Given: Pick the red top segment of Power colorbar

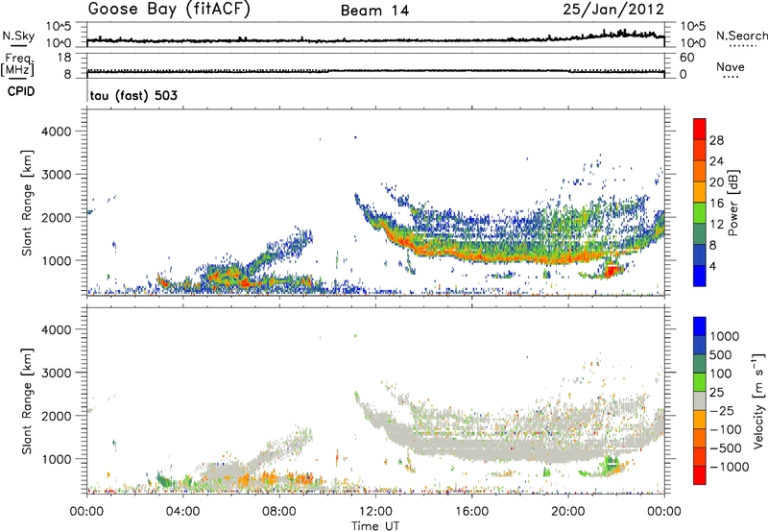Looking at the screenshot, I should [700, 129].
